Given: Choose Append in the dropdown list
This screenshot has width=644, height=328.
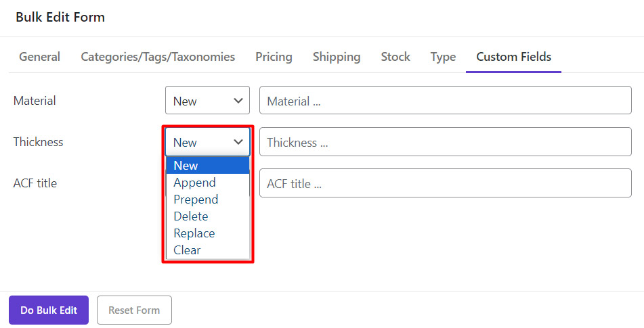Looking at the screenshot, I should [194, 183].
